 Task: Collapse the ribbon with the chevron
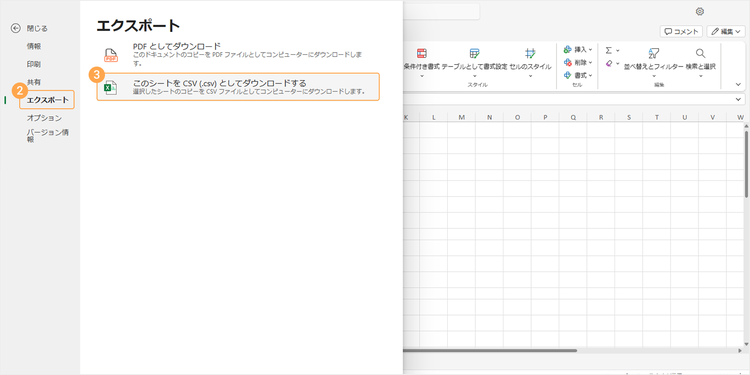click(x=738, y=84)
